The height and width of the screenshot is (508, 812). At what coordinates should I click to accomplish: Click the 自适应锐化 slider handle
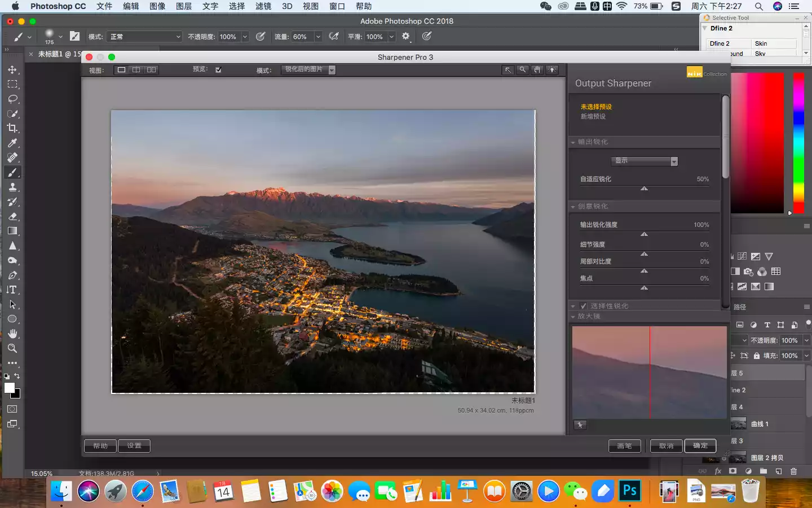[x=644, y=189]
